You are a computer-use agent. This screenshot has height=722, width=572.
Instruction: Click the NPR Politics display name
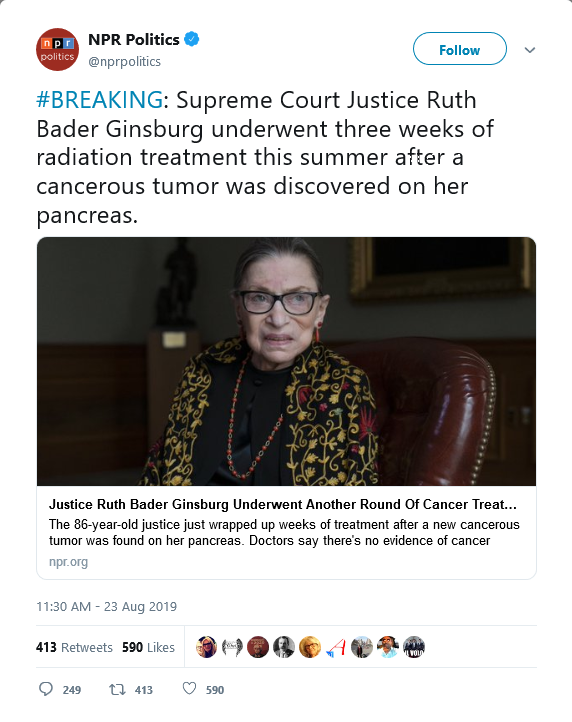coord(134,40)
